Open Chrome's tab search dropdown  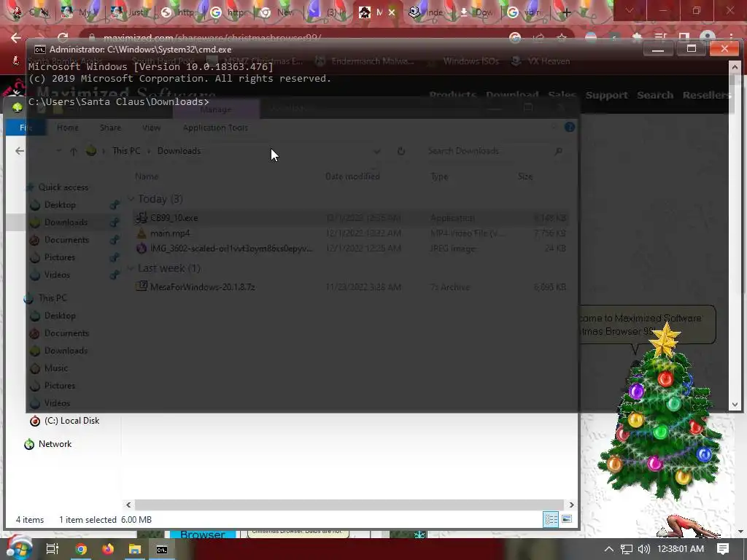click(630, 10)
